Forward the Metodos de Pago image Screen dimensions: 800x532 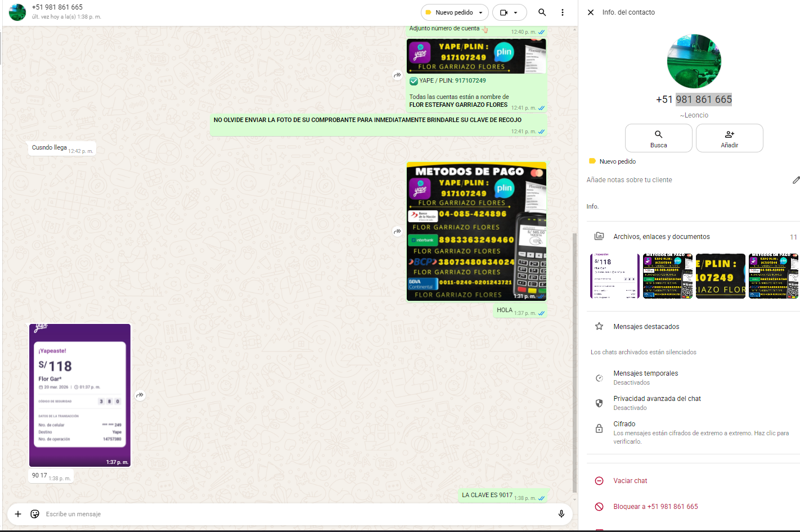(x=397, y=231)
